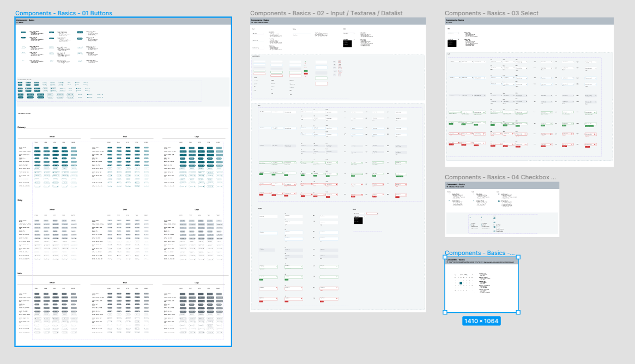This screenshot has width=635, height=364.
Task: Click the "Gray" section heading in Buttons frame
Action: click(x=20, y=200)
